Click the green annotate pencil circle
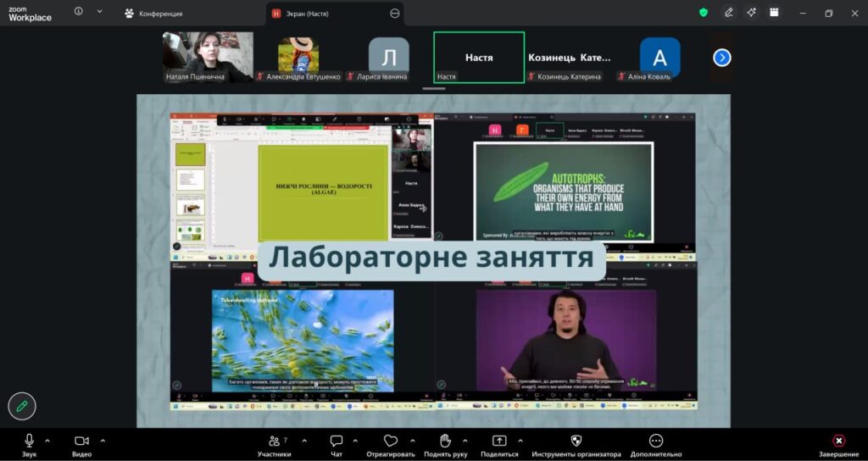Image resolution: width=868 pixels, height=461 pixels. tap(22, 407)
